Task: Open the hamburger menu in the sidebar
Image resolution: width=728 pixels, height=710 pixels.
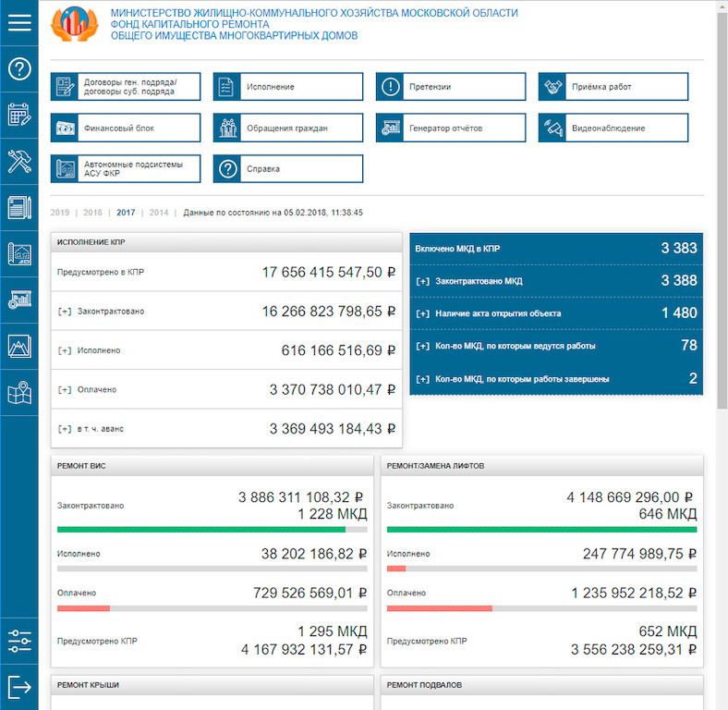Action: coord(18,23)
